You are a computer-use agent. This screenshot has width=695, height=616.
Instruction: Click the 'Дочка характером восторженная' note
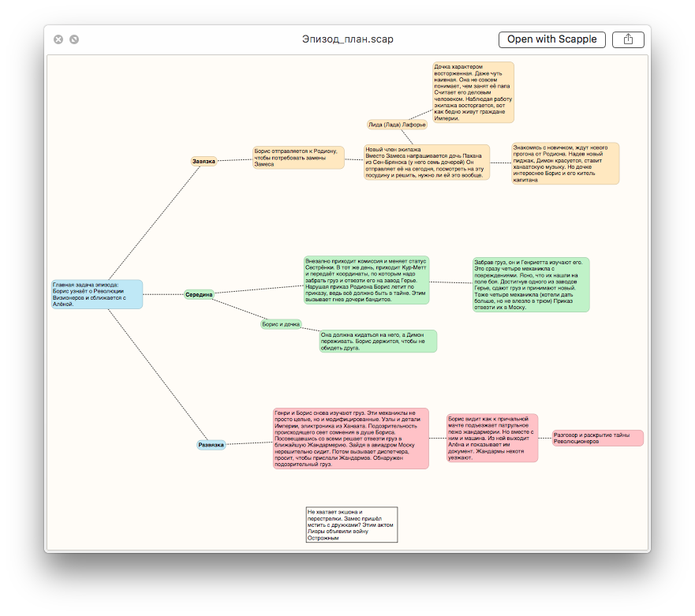coord(473,92)
